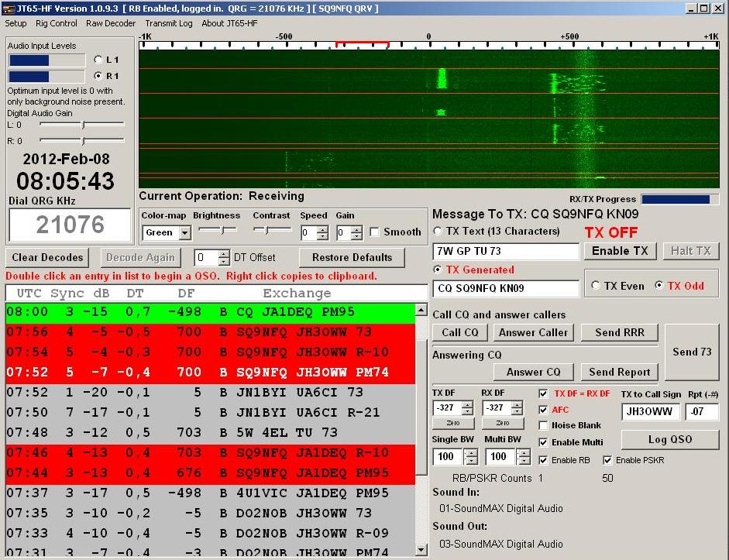Open the Rig Control menu
The image size is (729, 560).
[57, 23]
